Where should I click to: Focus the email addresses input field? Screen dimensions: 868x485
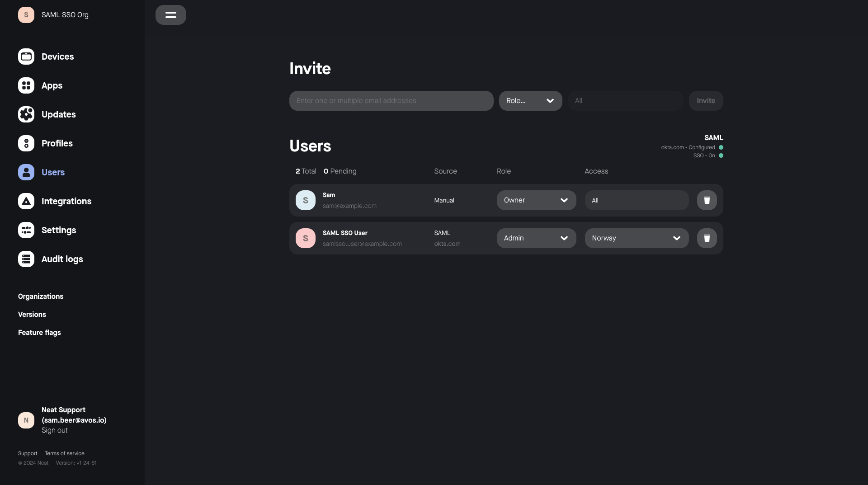click(391, 101)
